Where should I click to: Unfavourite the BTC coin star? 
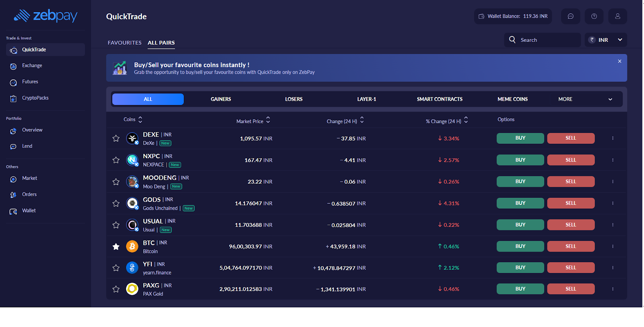[116, 246]
